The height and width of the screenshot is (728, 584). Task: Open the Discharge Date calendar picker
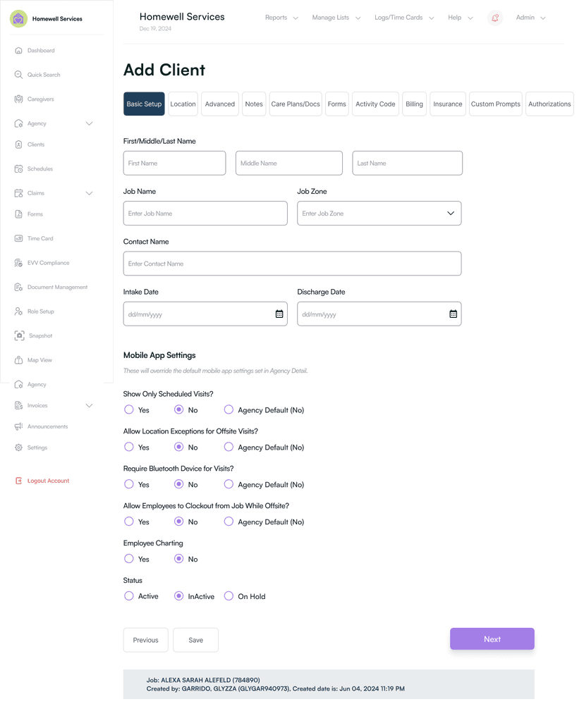pyautogui.click(x=454, y=314)
